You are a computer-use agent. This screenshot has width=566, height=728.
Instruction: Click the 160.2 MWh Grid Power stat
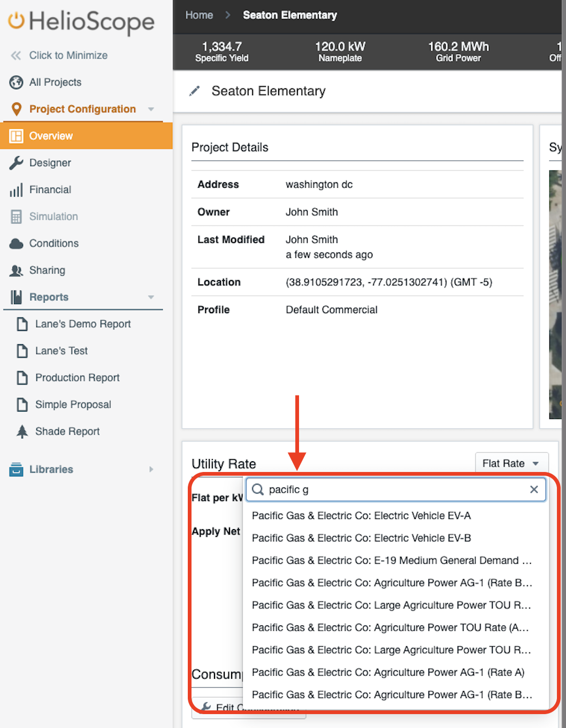coord(458,52)
